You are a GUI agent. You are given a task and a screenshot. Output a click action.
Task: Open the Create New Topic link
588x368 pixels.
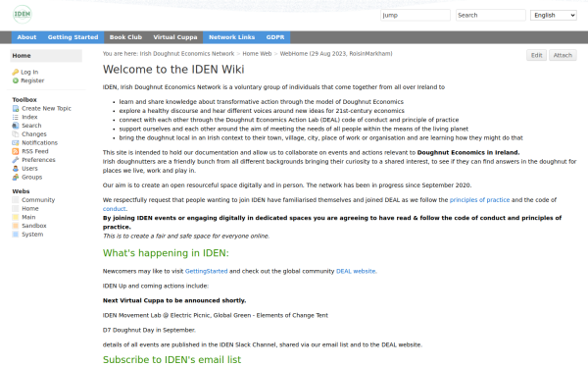point(46,109)
